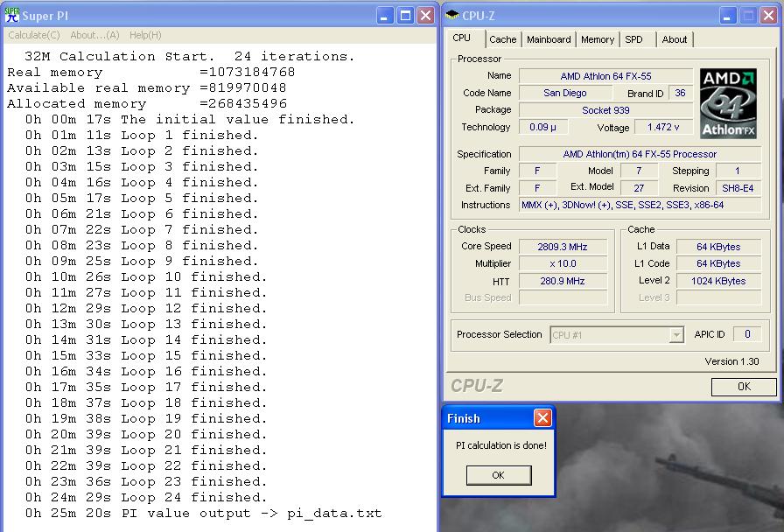
Task: Click the Instructions field listing MMX, SSE
Action: pos(640,205)
